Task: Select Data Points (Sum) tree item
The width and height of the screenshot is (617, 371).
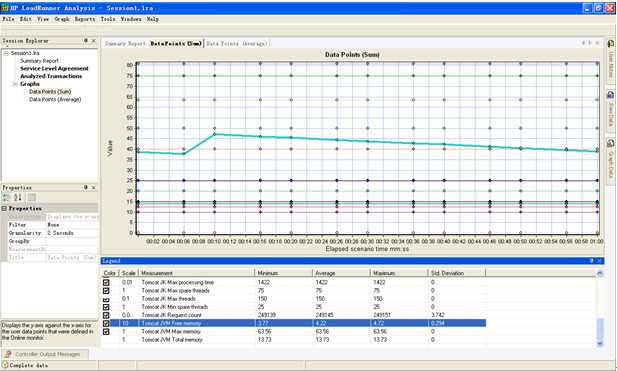Action: [50, 92]
